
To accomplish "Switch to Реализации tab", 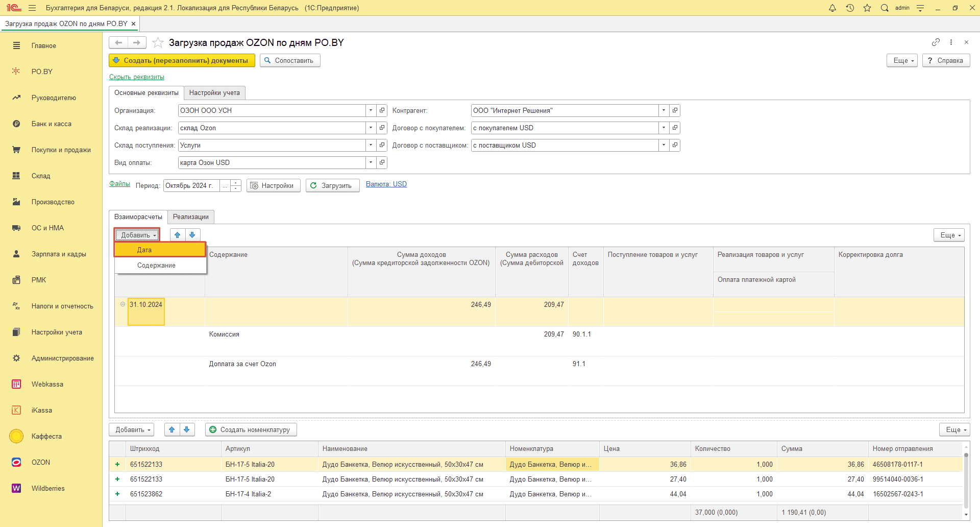I will click(191, 217).
